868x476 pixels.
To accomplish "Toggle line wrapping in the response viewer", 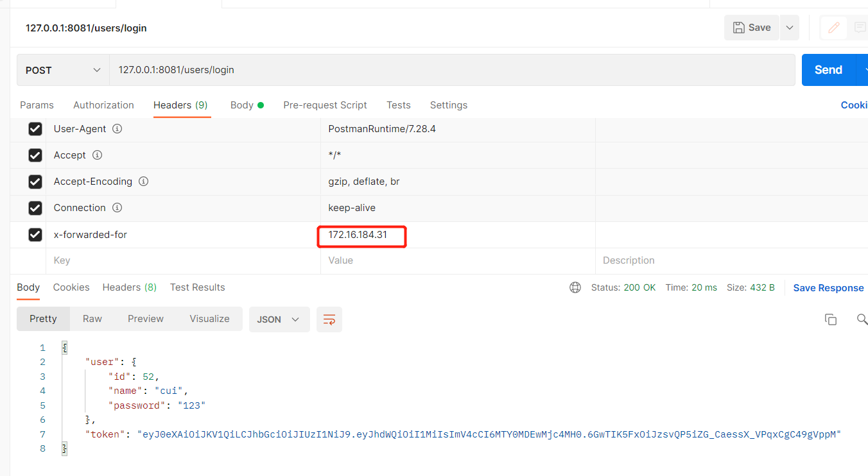I will [329, 319].
